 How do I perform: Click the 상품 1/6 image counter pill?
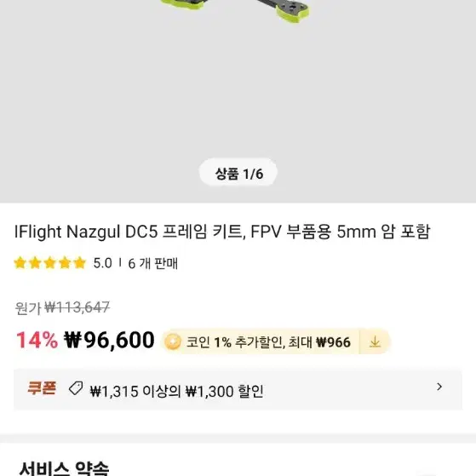238,174
